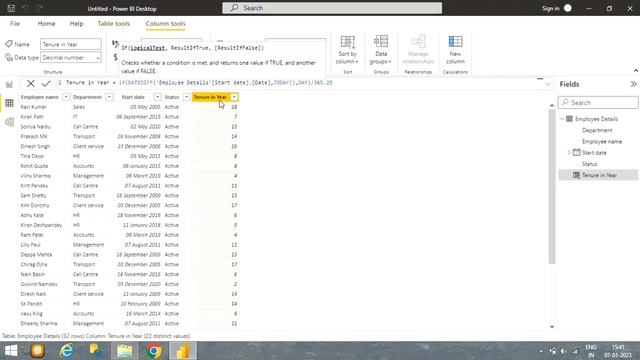This screenshot has width=640, height=360.
Task: Open the Python icon in taskbar
Action: click(x=96, y=351)
